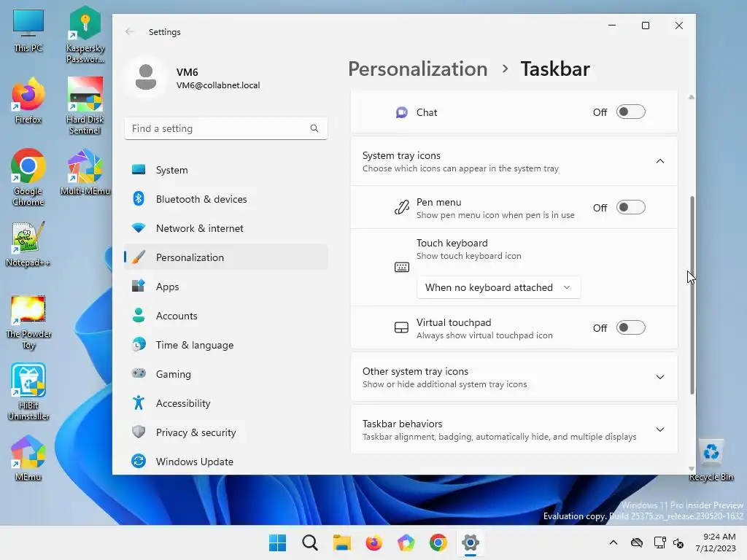Click the scrollbar down arrow
The image size is (747, 560).
coord(692,469)
